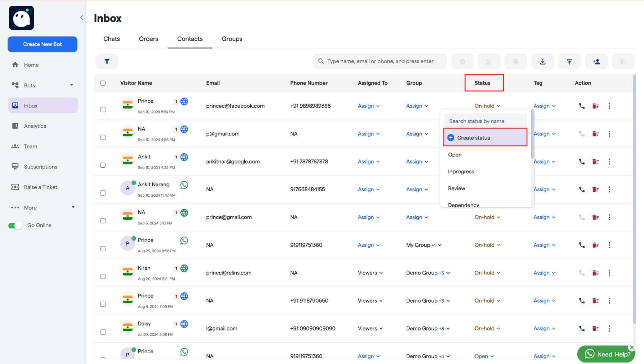The image size is (644, 364).
Task: Tick the checkbox for Ankit Narang
Action: 103,193
